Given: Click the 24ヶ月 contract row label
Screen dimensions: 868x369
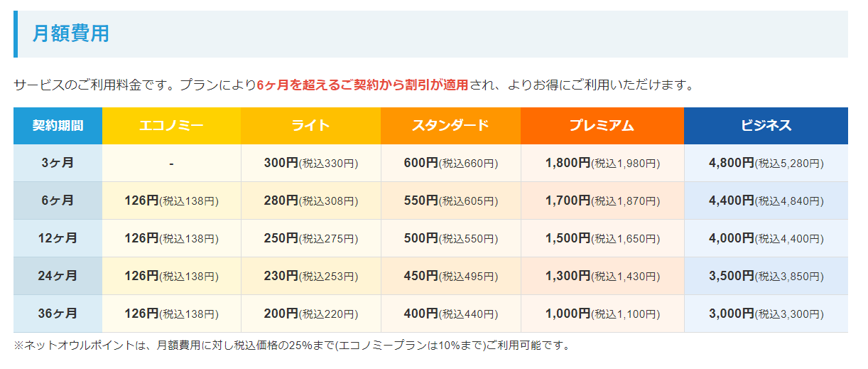Looking at the screenshot, I should click(x=58, y=276).
